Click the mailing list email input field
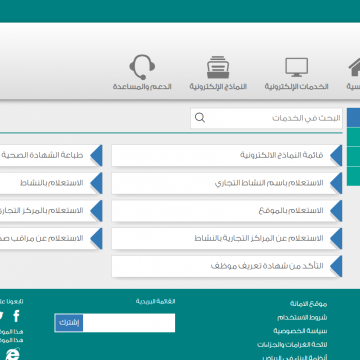The width and height of the screenshot is (360, 360). click(129, 323)
